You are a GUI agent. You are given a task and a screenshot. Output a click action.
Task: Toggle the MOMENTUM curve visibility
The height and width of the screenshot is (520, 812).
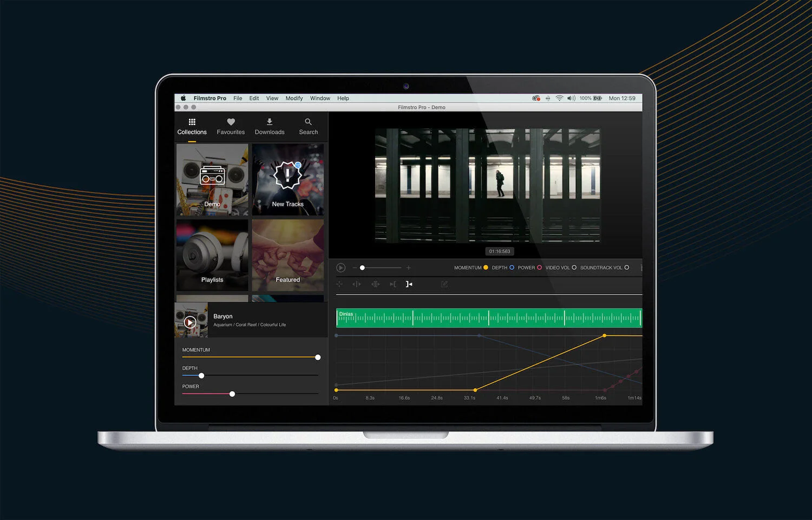(x=486, y=268)
